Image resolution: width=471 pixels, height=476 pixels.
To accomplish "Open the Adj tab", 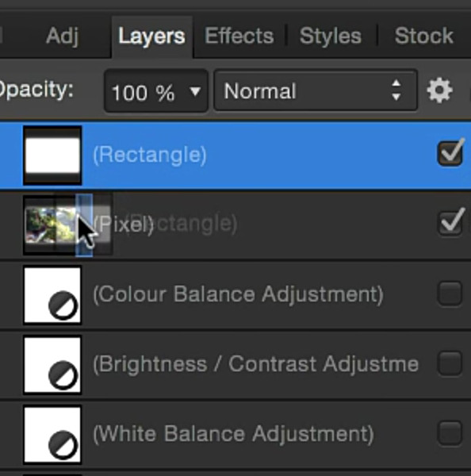I will (63, 36).
